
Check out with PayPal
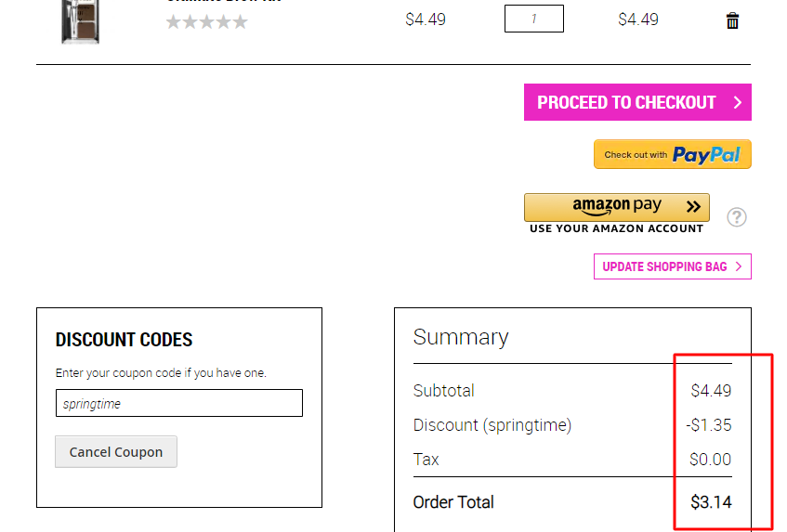(672, 154)
